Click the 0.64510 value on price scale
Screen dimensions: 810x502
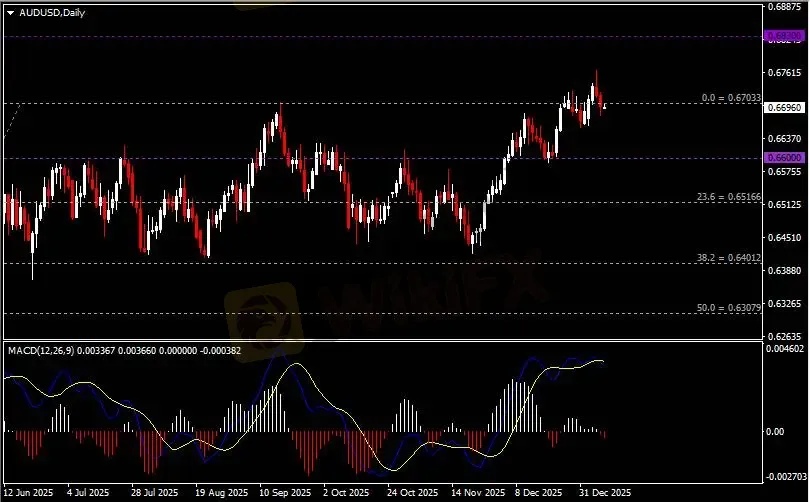click(783, 238)
